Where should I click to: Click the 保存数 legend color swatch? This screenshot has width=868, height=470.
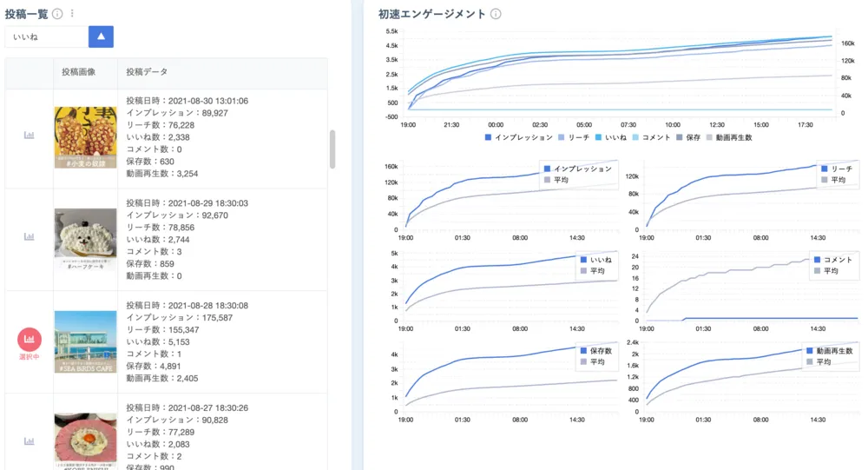click(583, 350)
